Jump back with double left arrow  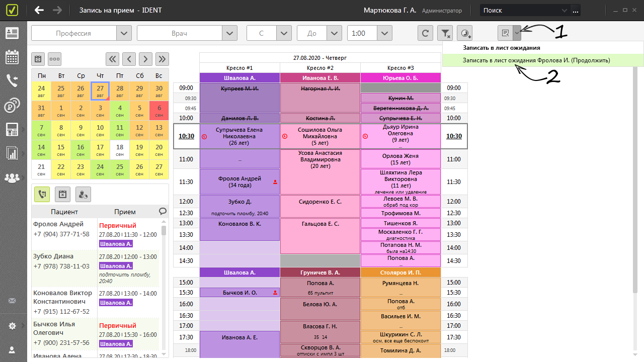pos(112,59)
